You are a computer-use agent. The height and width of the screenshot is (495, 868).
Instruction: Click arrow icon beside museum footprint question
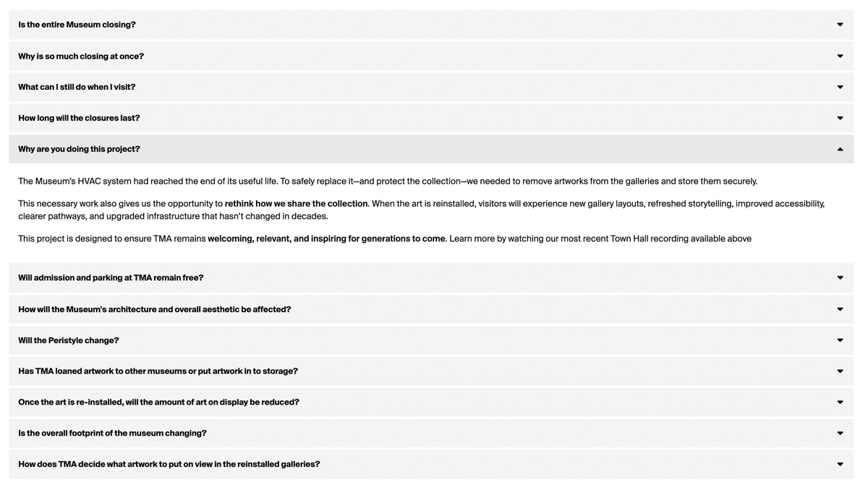840,433
